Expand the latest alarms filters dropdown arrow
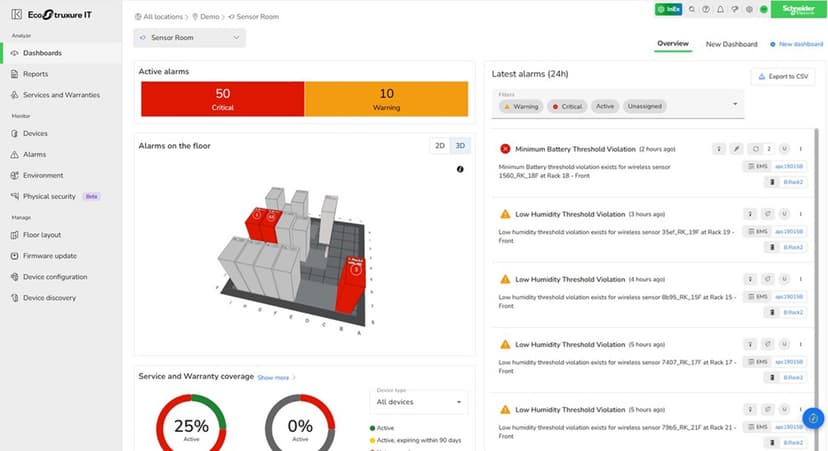 click(735, 104)
